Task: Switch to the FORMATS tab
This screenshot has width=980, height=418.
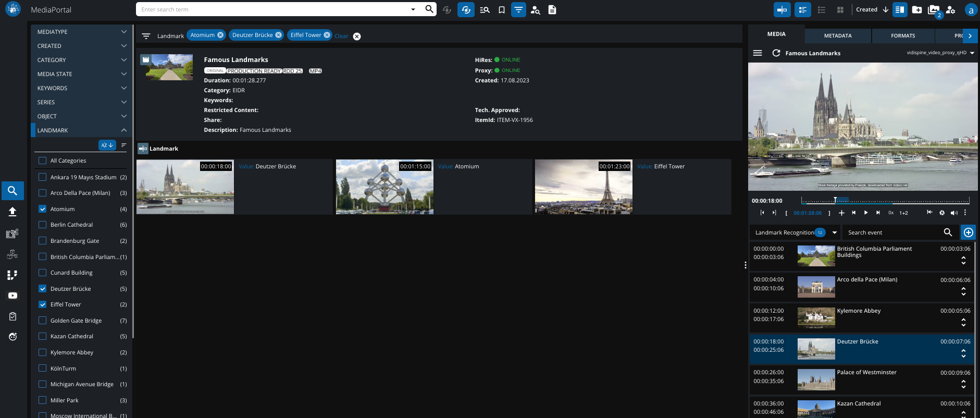Action: pos(903,36)
